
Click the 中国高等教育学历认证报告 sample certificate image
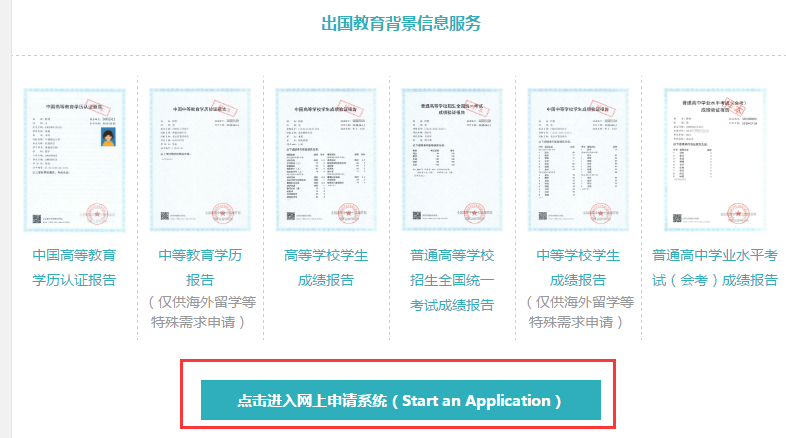pos(67,158)
